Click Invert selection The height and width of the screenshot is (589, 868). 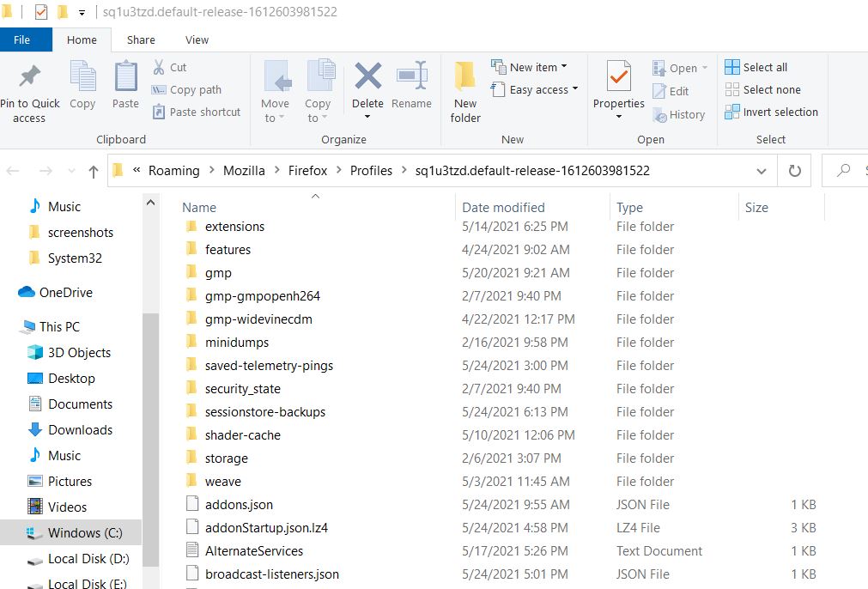tap(771, 112)
